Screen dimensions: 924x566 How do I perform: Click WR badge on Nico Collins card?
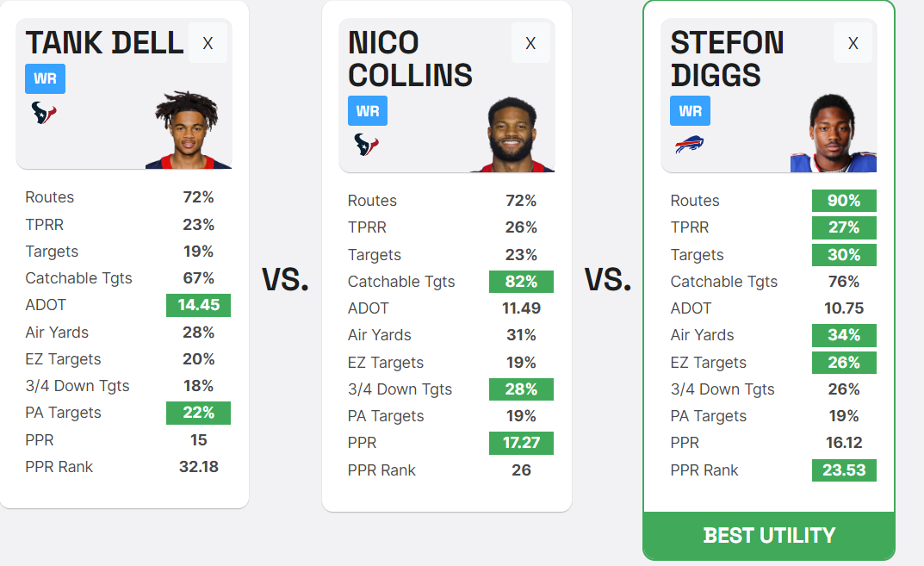point(368,111)
